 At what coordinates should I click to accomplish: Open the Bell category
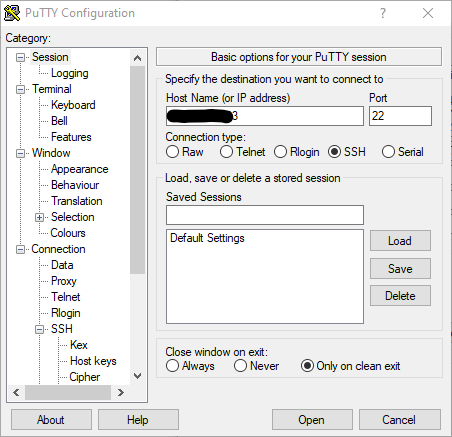coord(59,121)
